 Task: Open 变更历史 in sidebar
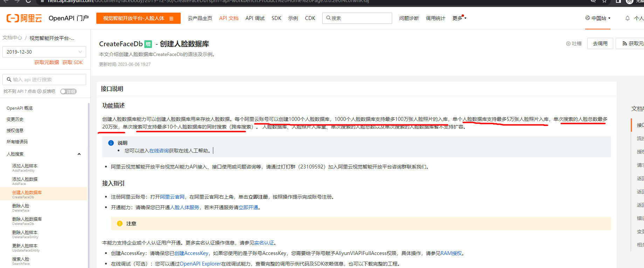[15, 119]
